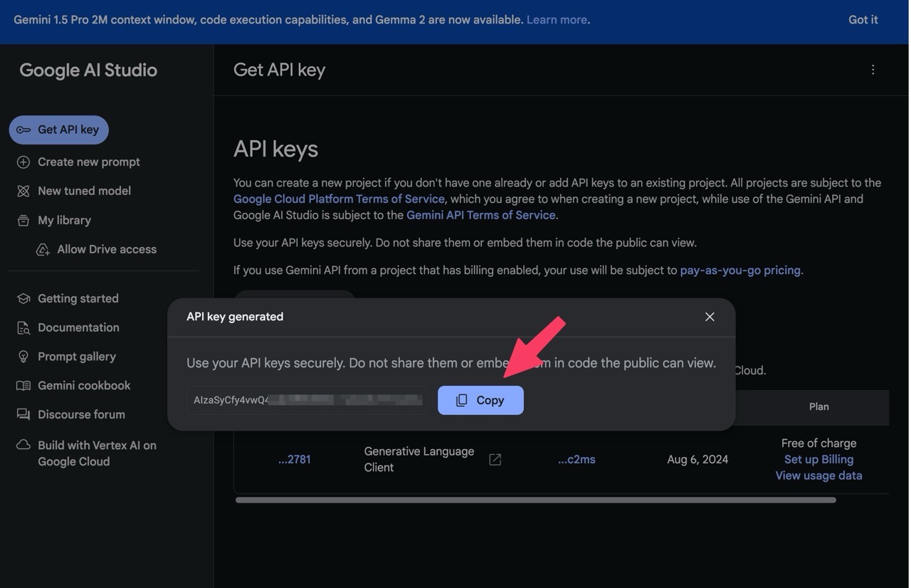Viewport: 911px width, 588px height.
Task: Click the API key text field
Action: (307, 400)
